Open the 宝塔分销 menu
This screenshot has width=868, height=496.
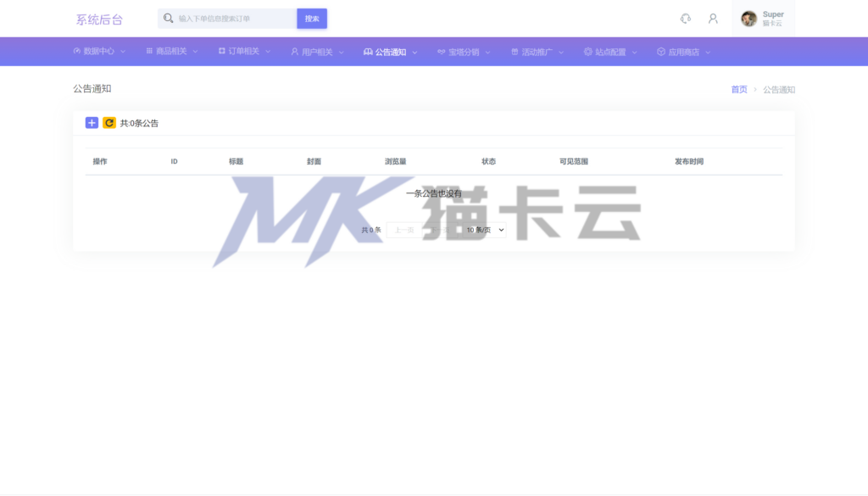464,52
